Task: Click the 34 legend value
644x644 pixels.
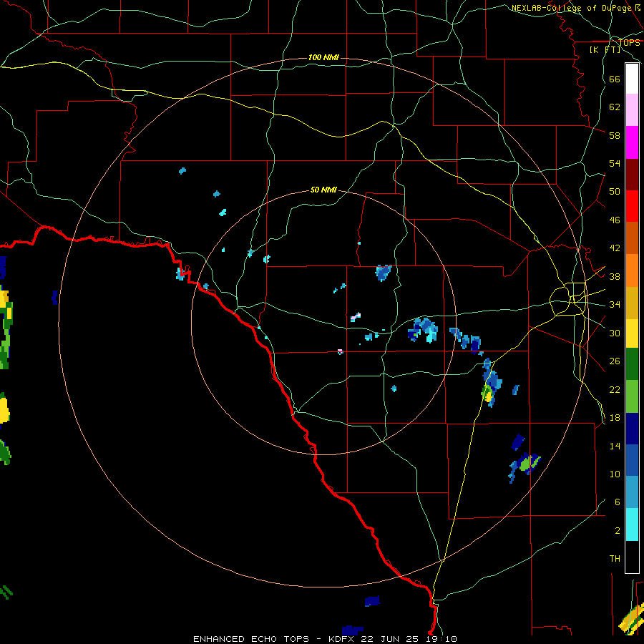Action: 615,305
